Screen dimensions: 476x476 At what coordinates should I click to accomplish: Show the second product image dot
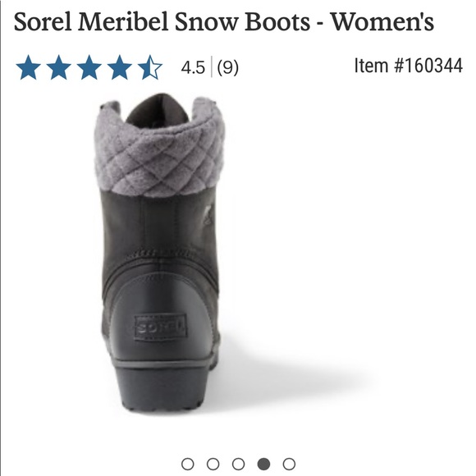tap(213, 464)
